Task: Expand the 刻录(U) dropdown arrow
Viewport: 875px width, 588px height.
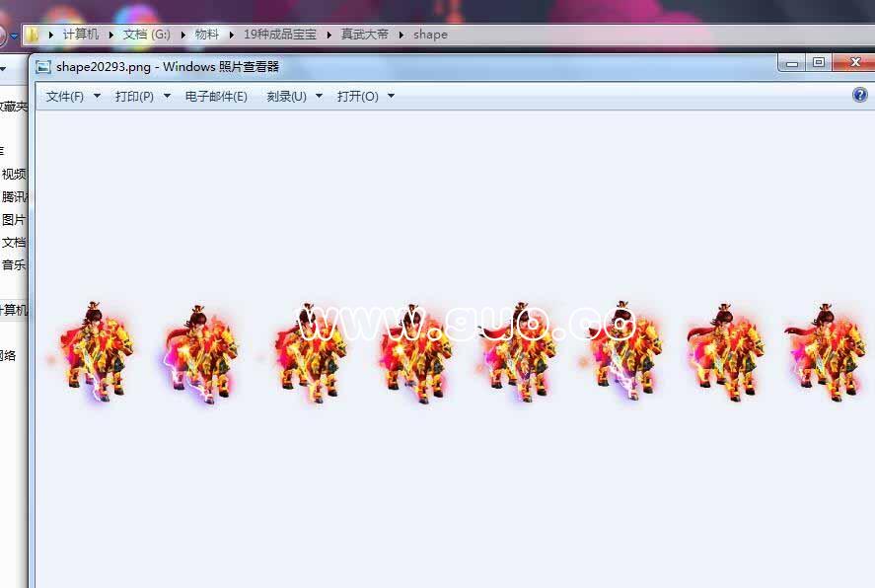Action: 320,97
